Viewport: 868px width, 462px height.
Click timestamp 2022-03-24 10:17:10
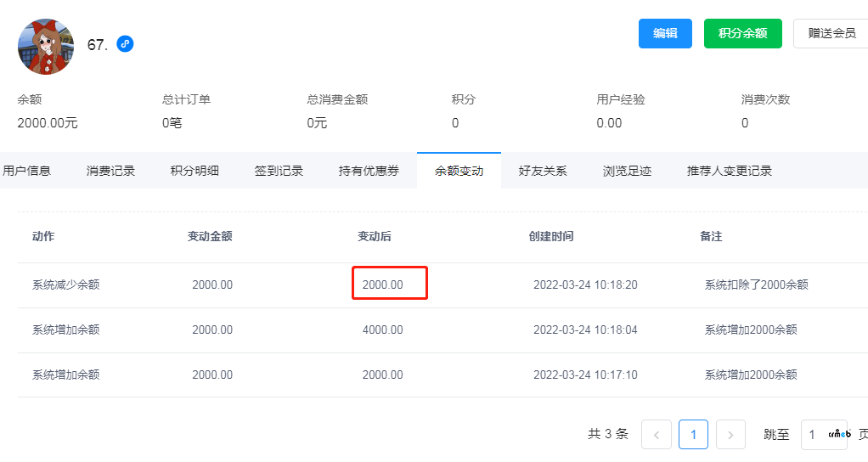[x=585, y=375]
